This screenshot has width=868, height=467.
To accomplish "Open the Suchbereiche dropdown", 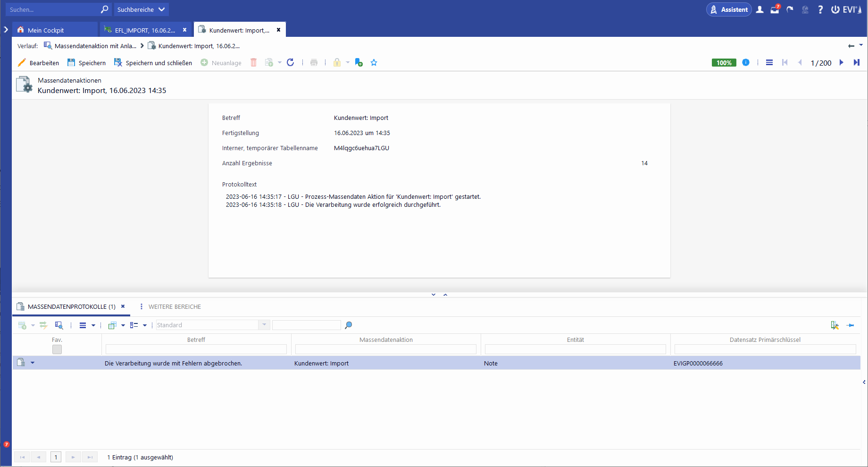I will pos(141,9).
